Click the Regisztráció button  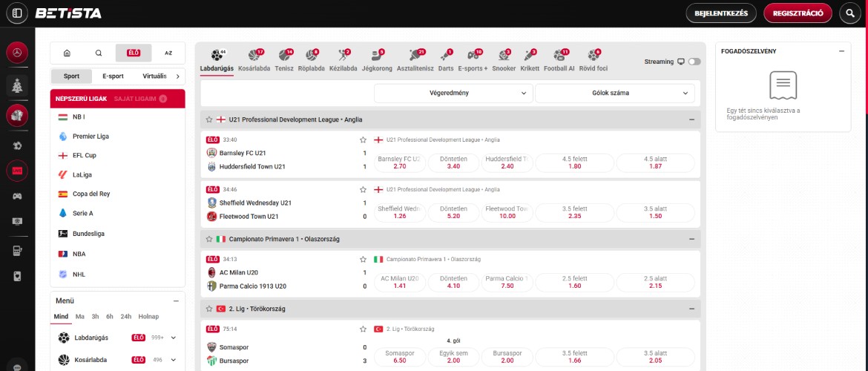coord(798,13)
